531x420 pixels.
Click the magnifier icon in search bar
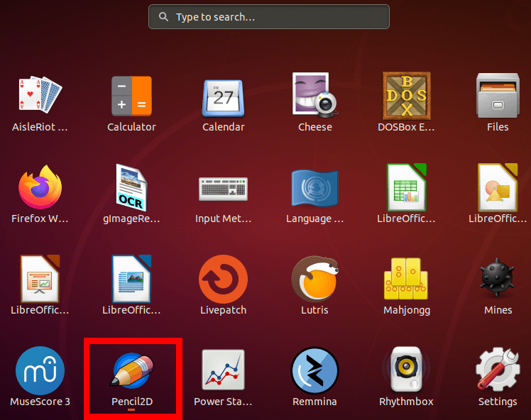click(163, 16)
